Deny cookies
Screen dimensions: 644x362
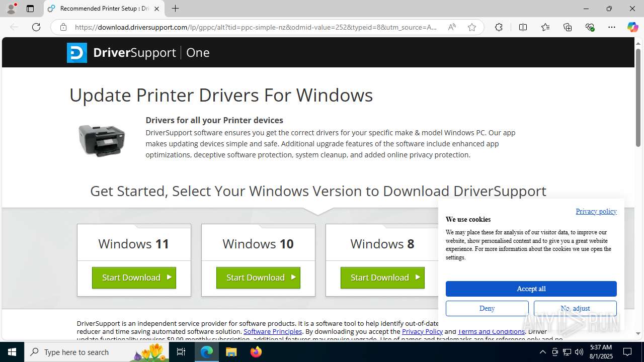[487, 308]
